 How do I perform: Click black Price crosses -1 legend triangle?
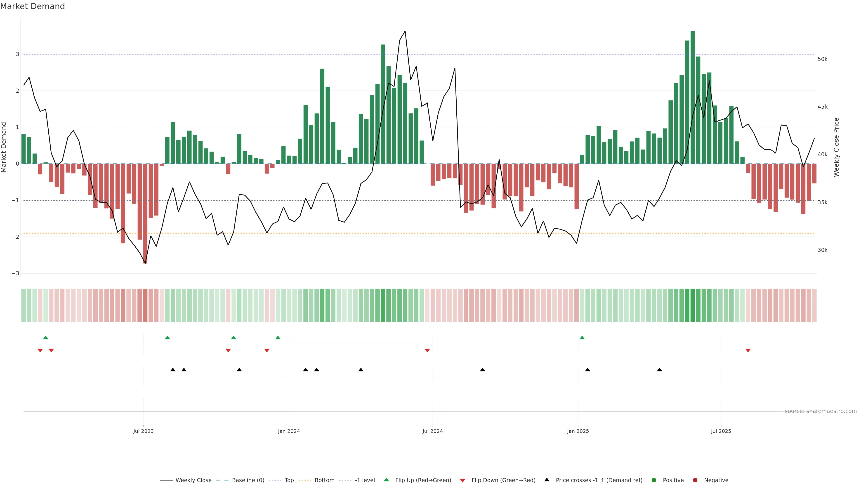547,480
